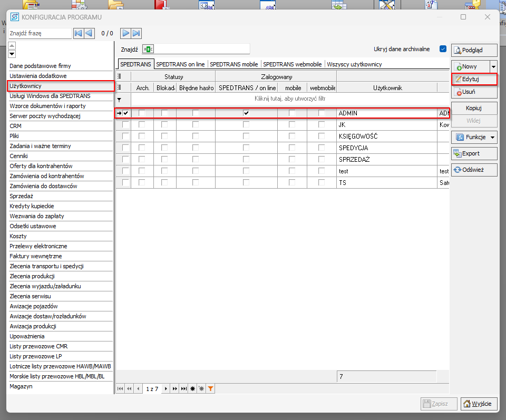
Task: Open Wszyscy użytkownicy tab
Action: tap(354, 64)
